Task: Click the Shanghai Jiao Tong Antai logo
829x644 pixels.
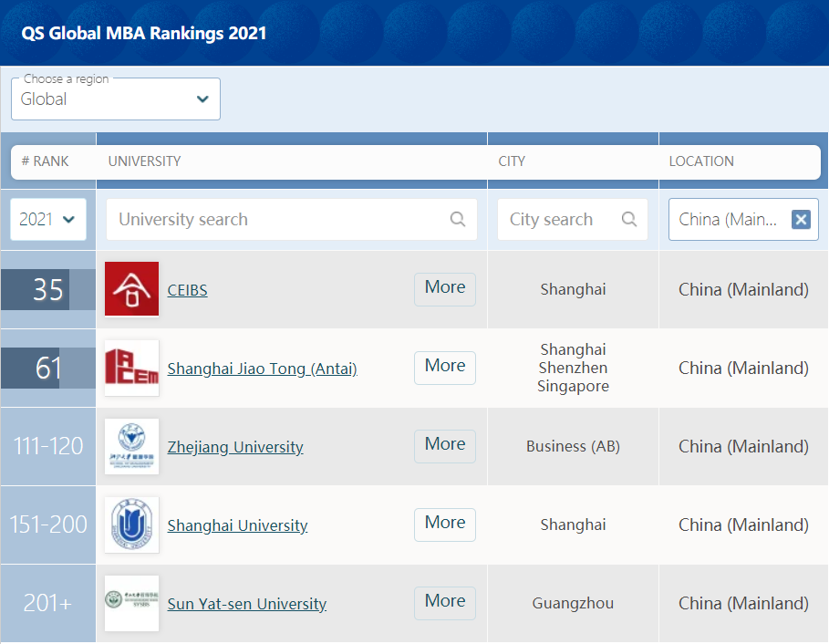Action: pyautogui.click(x=131, y=368)
